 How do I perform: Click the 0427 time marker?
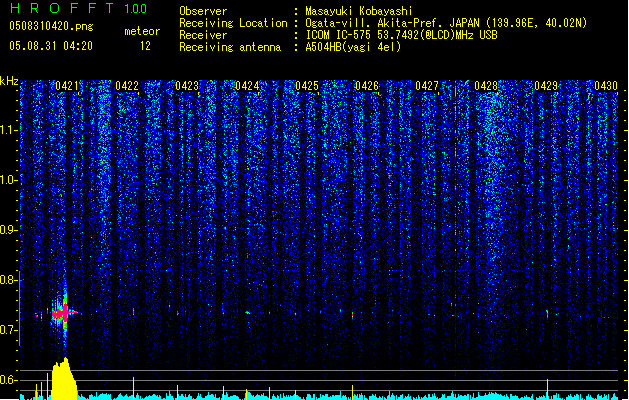point(427,86)
